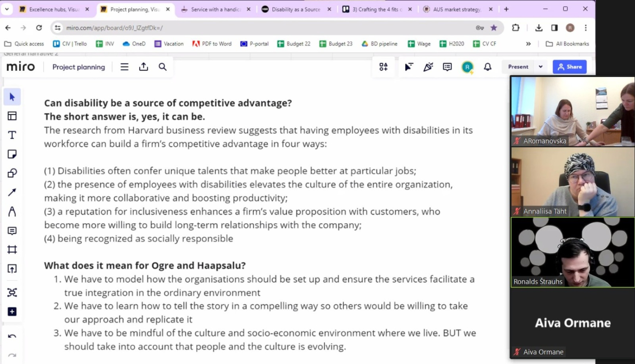
Task: Expand the Present dropdown arrow
Action: click(x=541, y=67)
